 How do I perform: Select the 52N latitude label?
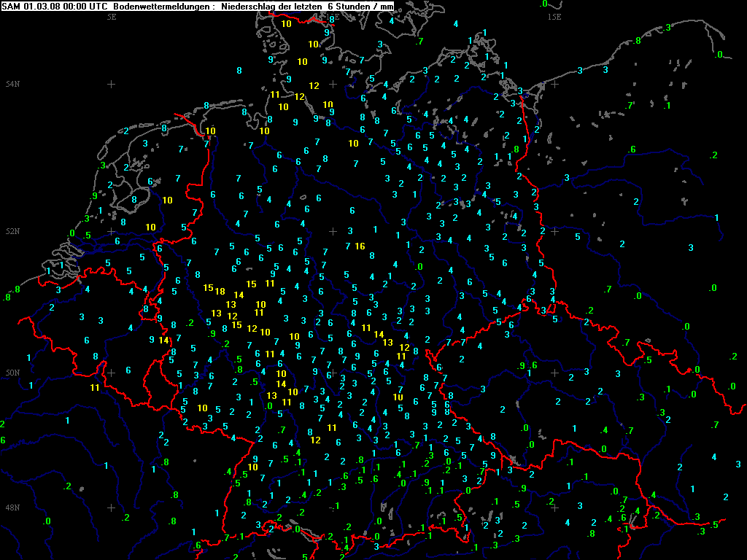[11, 231]
